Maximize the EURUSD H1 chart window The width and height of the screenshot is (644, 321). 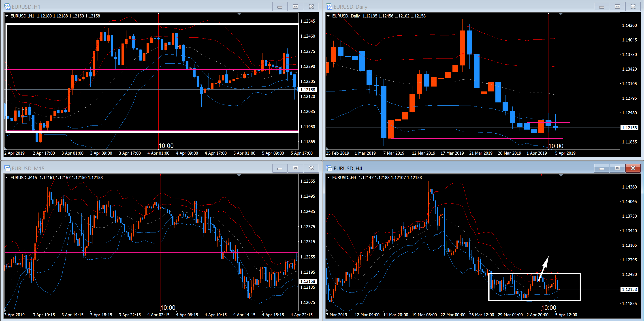(x=296, y=7)
